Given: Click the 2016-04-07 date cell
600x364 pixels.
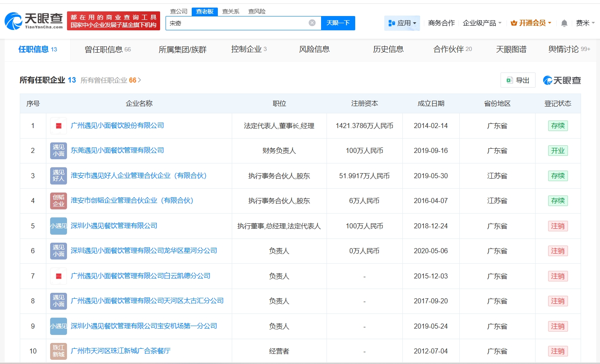Looking at the screenshot, I should pos(431,201).
